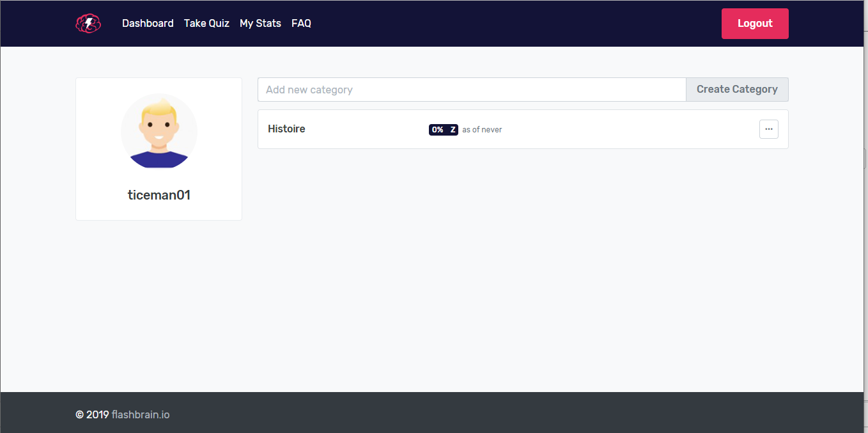Open the Dashboard page
868x433 pixels.
click(x=148, y=23)
